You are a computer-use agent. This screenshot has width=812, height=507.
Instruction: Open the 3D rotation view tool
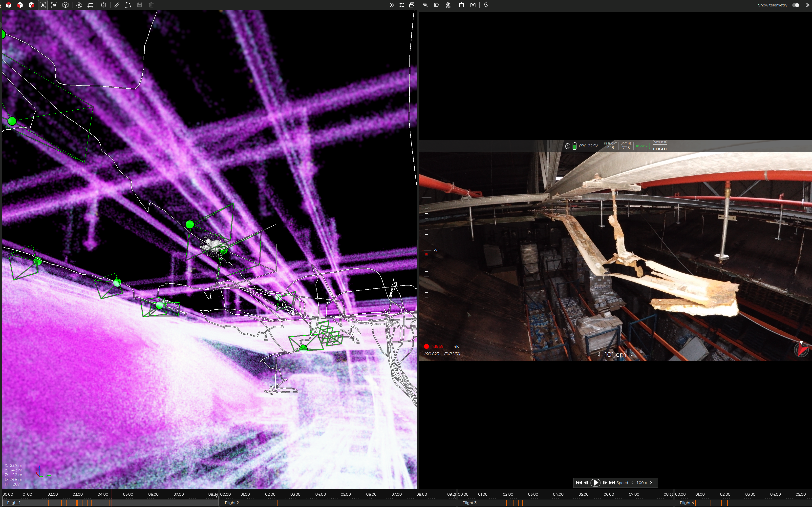point(80,5)
